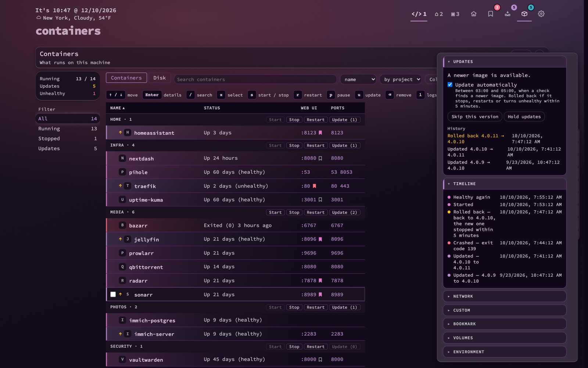Open the containers cube icon
The image size is (588, 368).
[524, 14]
